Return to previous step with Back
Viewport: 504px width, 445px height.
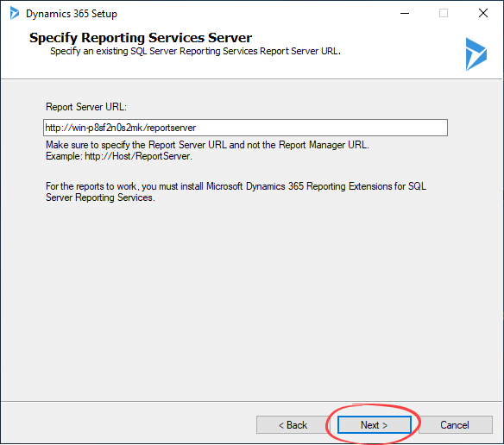pyautogui.click(x=293, y=425)
